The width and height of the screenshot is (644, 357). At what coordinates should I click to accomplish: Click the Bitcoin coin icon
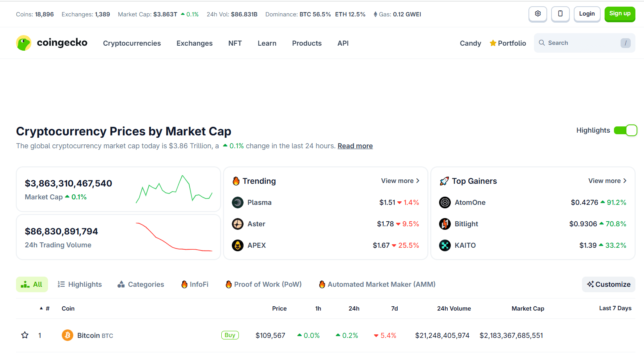[68, 335]
